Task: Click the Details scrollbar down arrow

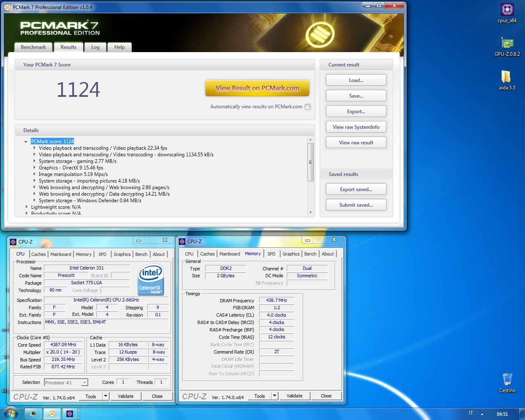Action: tap(310, 212)
